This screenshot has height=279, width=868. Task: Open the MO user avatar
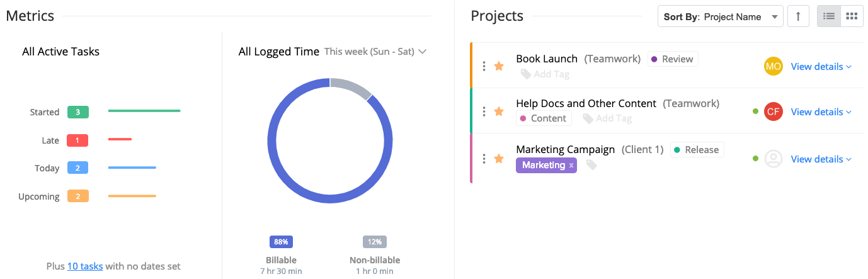click(774, 66)
